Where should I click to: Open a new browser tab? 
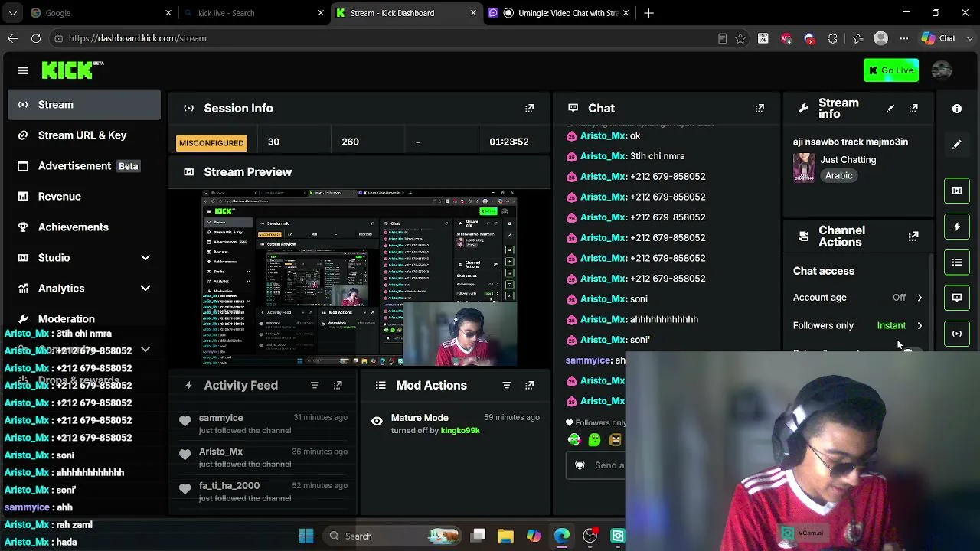[x=648, y=13]
